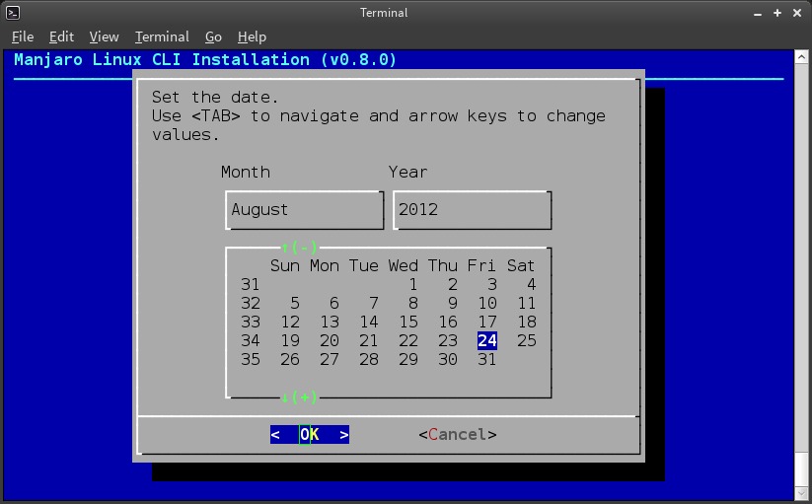The height and width of the screenshot is (504, 812).
Task: Pick day 23 in the calendar
Action: point(448,340)
